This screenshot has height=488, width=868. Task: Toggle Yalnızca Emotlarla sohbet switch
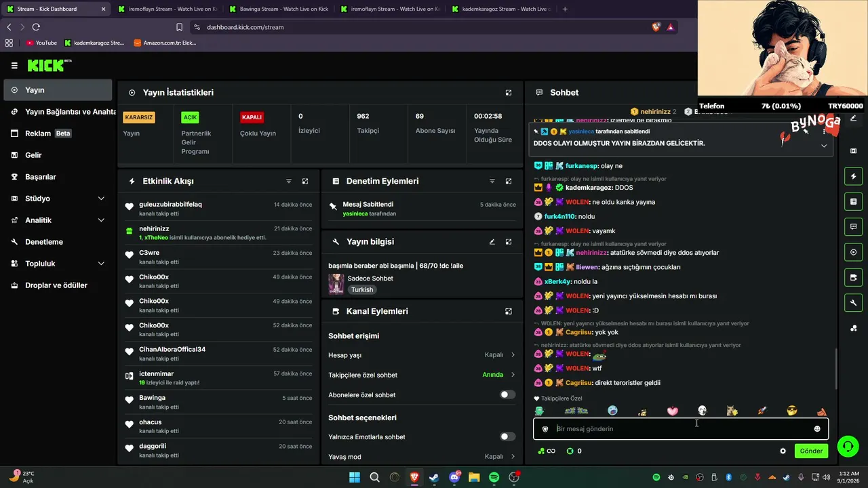click(x=507, y=436)
